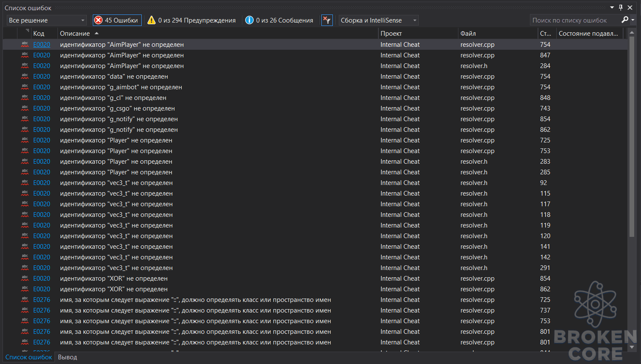
Task: Open E0020 link in the "g_cl" row
Action: (42, 98)
